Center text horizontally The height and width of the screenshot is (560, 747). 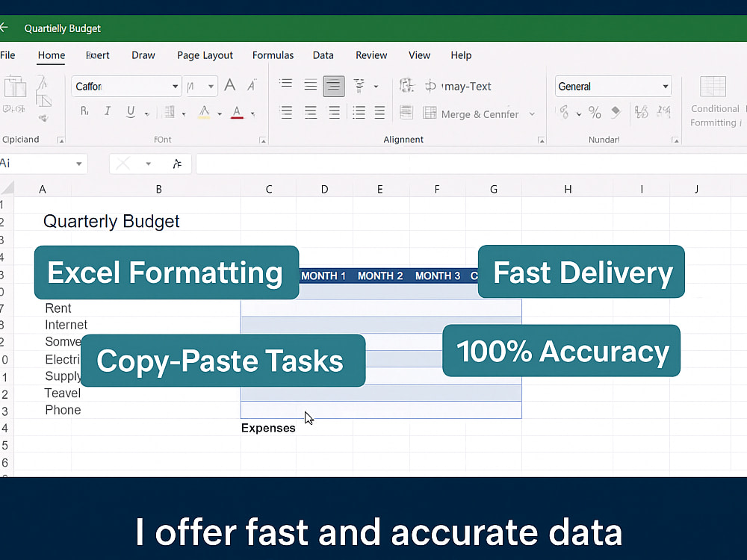pos(311,113)
